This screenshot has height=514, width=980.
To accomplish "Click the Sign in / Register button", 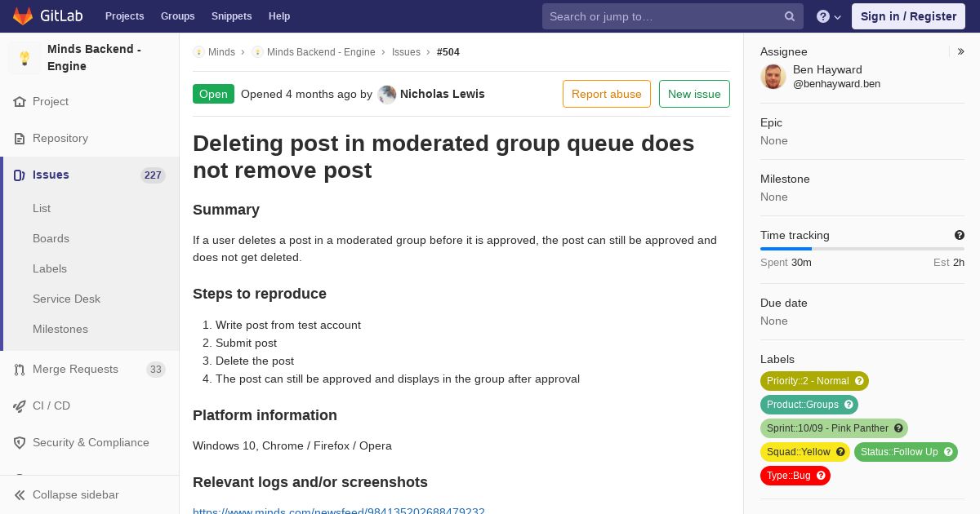I will coord(908,16).
